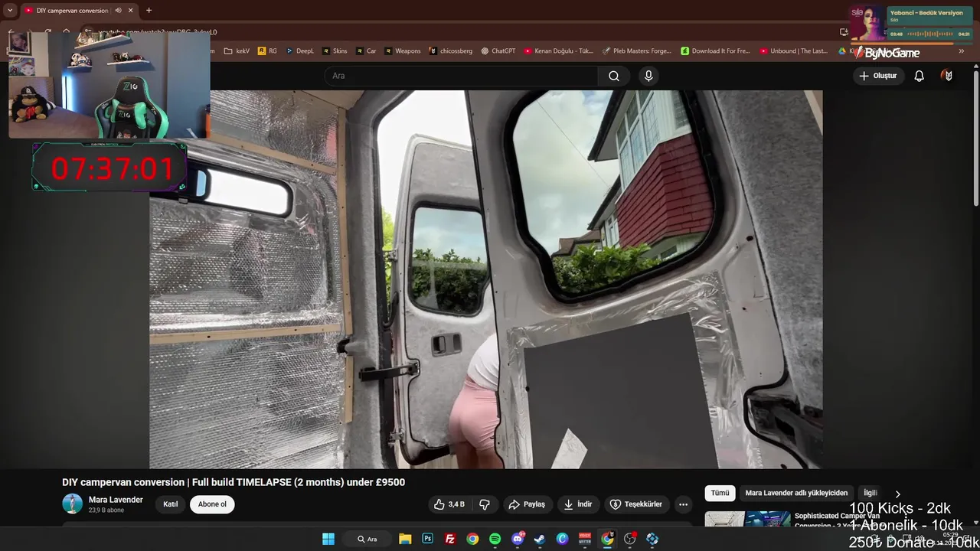Open Canva app in taskbar
This screenshot has width=980, height=551.
[x=562, y=539]
